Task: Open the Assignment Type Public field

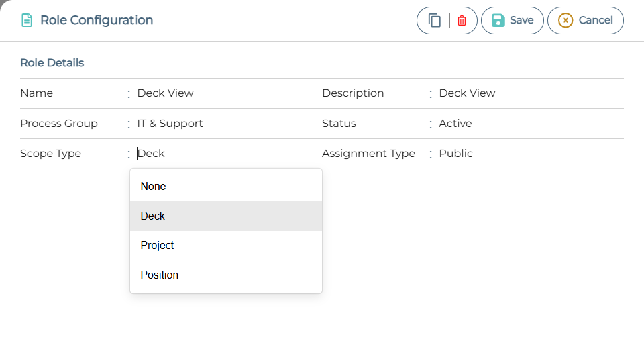Action: tap(456, 154)
